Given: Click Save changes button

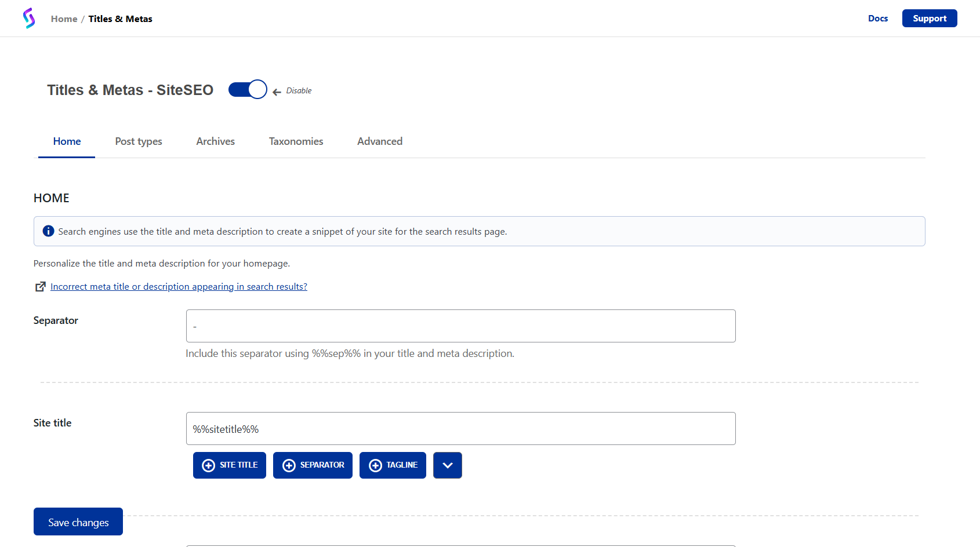Looking at the screenshot, I should 78,522.
